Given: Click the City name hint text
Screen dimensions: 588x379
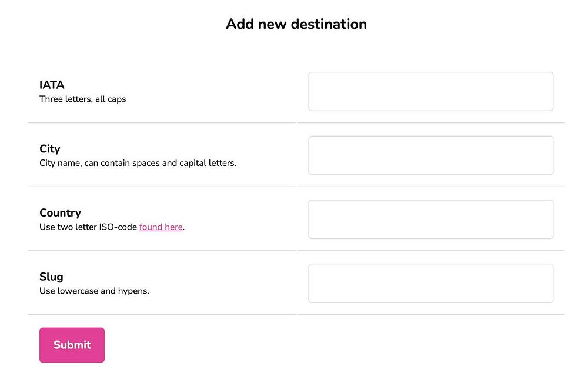Looking at the screenshot, I should tap(138, 163).
